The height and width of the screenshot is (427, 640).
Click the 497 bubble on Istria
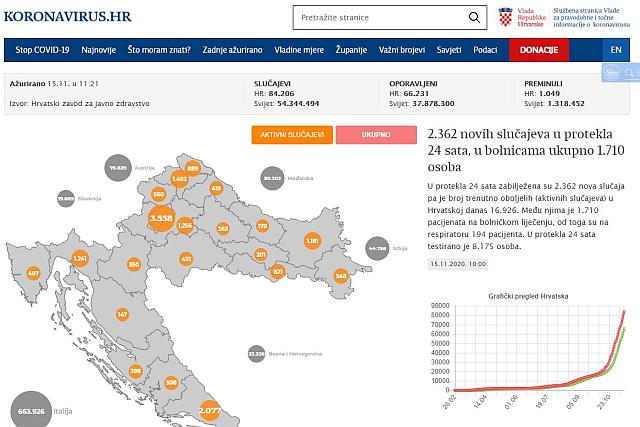[33, 273]
